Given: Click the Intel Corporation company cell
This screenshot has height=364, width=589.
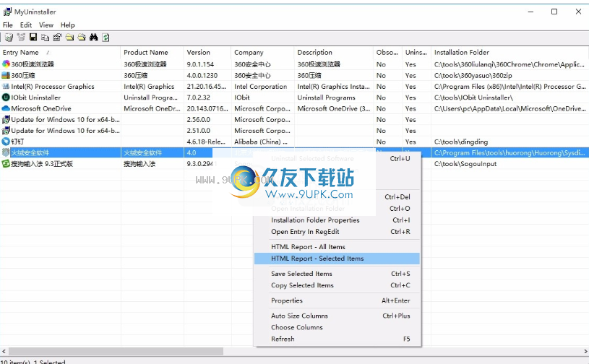Looking at the screenshot, I should (261, 87).
